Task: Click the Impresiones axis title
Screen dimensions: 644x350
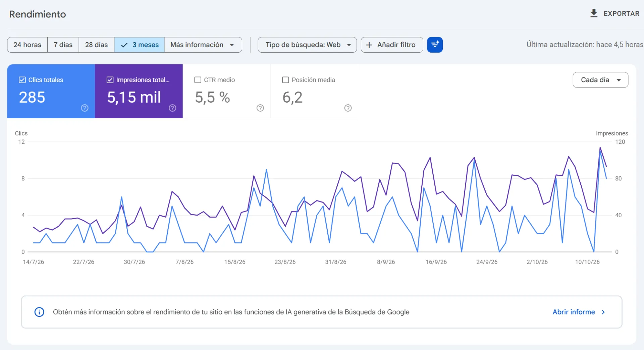Action: tap(612, 133)
